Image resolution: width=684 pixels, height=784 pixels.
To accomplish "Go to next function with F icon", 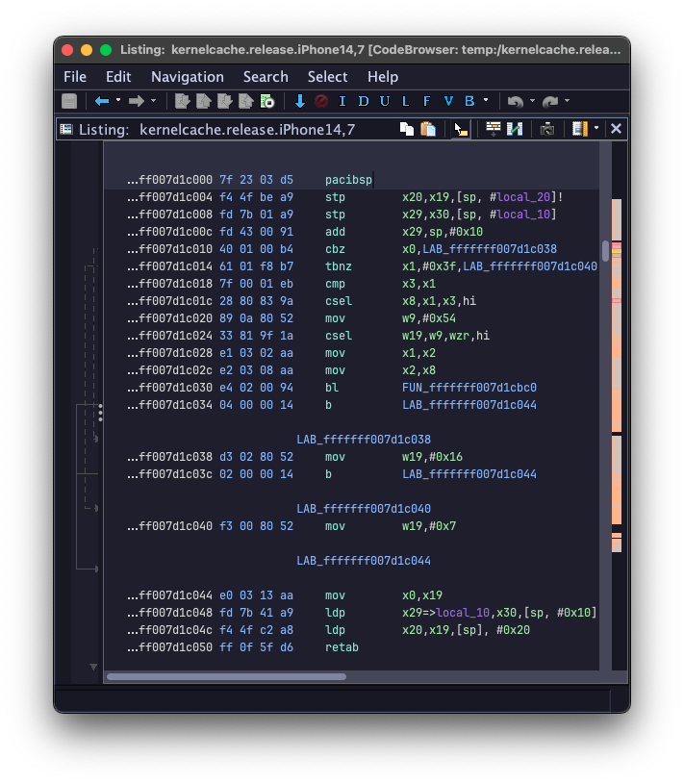I will point(426,101).
